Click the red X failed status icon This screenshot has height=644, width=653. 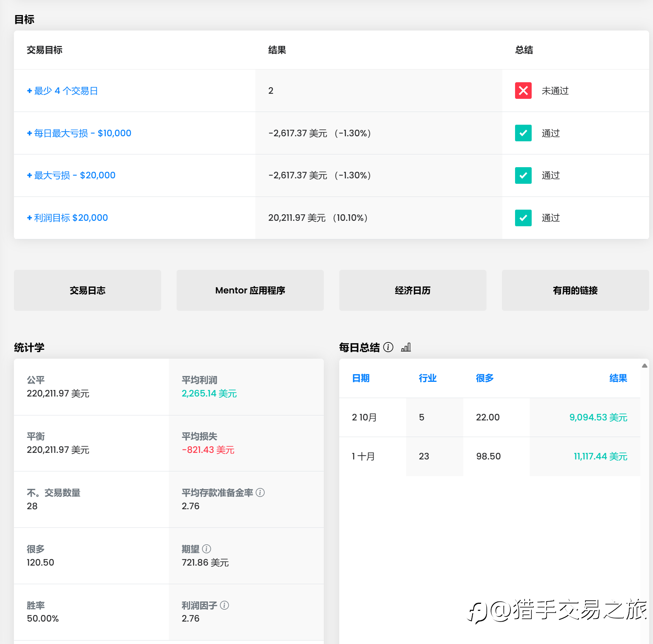(x=523, y=91)
